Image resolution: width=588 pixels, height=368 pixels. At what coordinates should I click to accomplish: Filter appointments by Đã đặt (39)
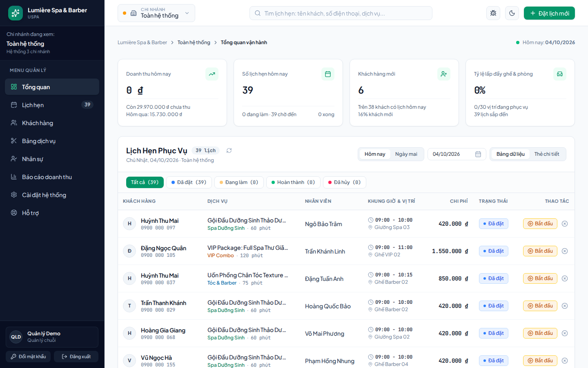click(189, 182)
